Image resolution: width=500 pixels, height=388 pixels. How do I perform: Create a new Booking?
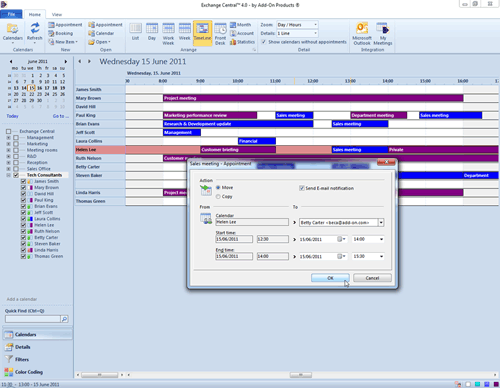pos(60,33)
